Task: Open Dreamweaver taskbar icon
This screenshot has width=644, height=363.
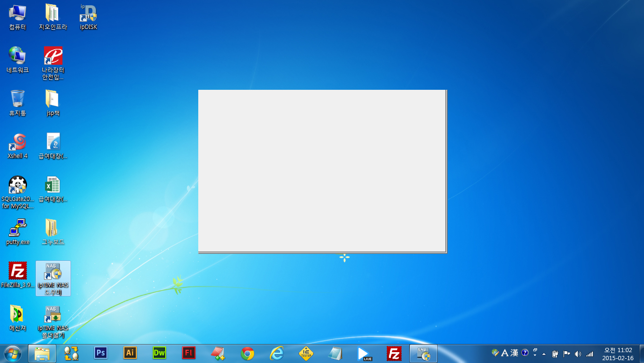Action: coord(159,353)
